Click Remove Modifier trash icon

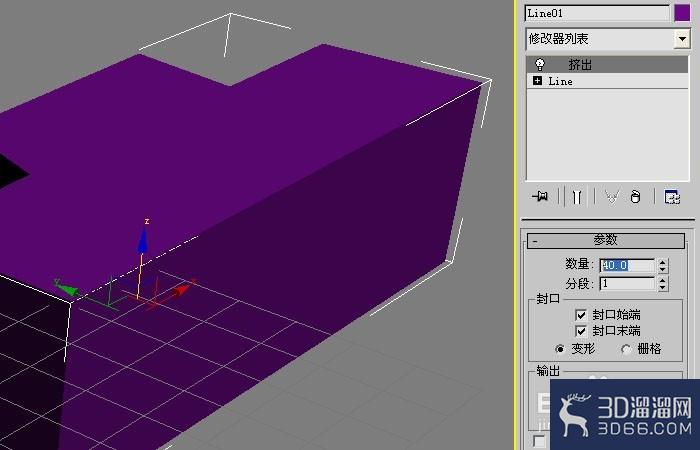click(x=635, y=196)
